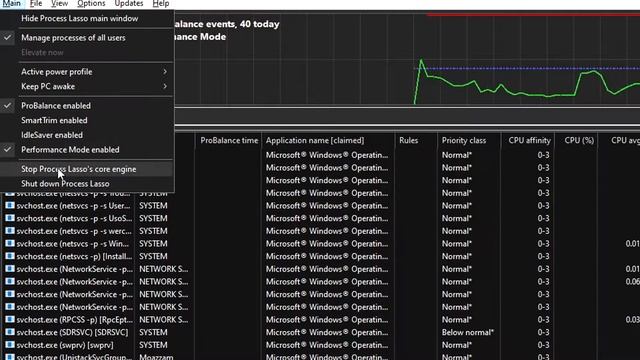Click the CPU usage history graph

[407, 59]
